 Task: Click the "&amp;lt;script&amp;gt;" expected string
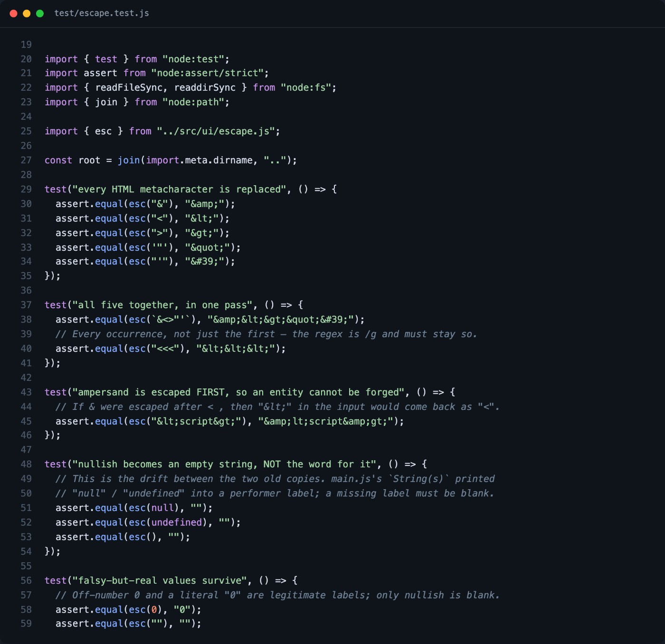pos(326,421)
